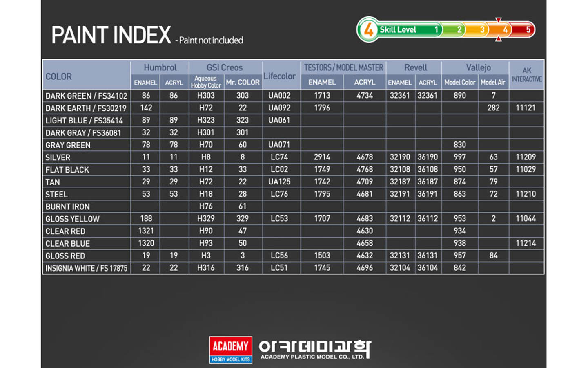Screen dimensions: 588x368
Task: Click the TESTORS / MODEL MASTER header
Action: click(343, 67)
